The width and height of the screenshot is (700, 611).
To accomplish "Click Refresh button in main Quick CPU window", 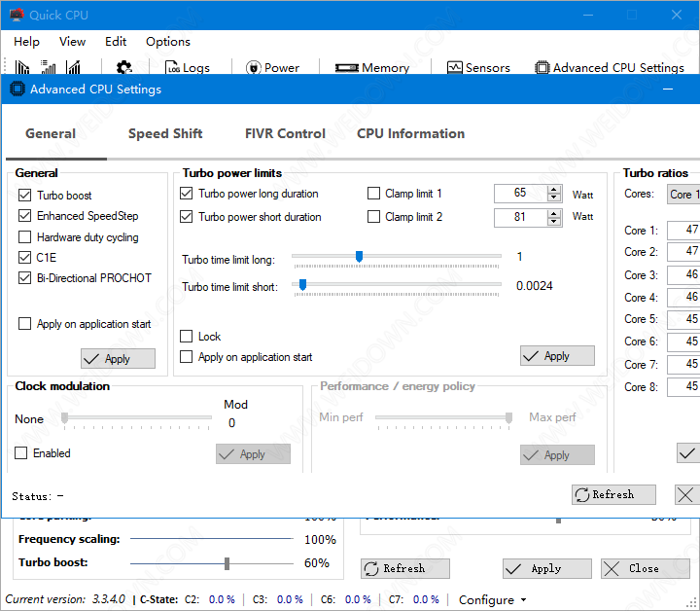I will [405, 568].
